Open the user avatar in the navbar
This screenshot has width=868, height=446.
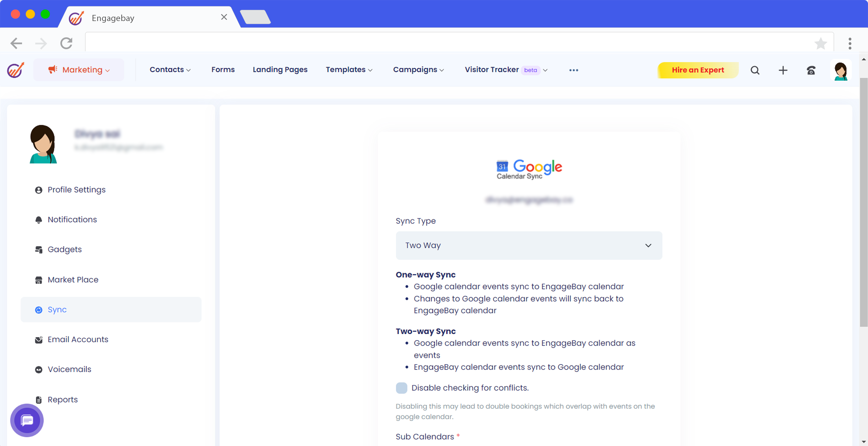pos(841,70)
